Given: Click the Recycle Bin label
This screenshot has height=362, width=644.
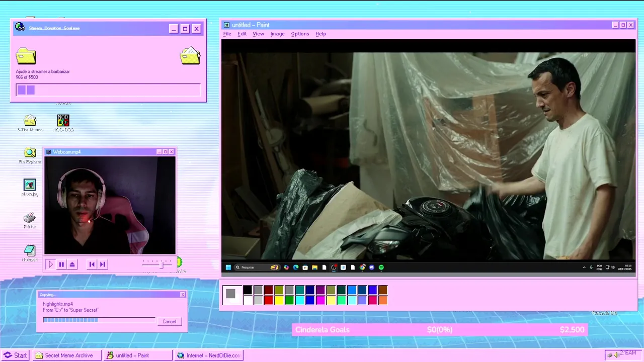Looking at the screenshot, I should [x=604, y=313].
